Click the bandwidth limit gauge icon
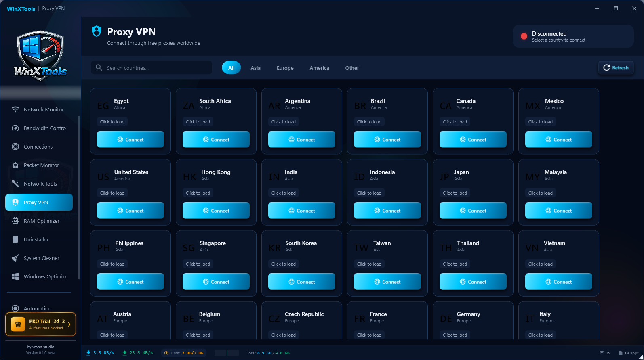The width and height of the screenshot is (644, 360). coord(166,353)
